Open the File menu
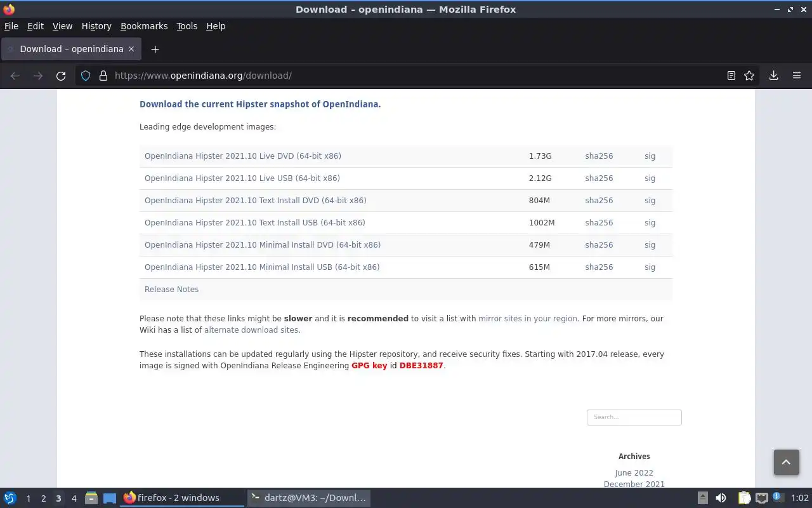 (x=11, y=26)
